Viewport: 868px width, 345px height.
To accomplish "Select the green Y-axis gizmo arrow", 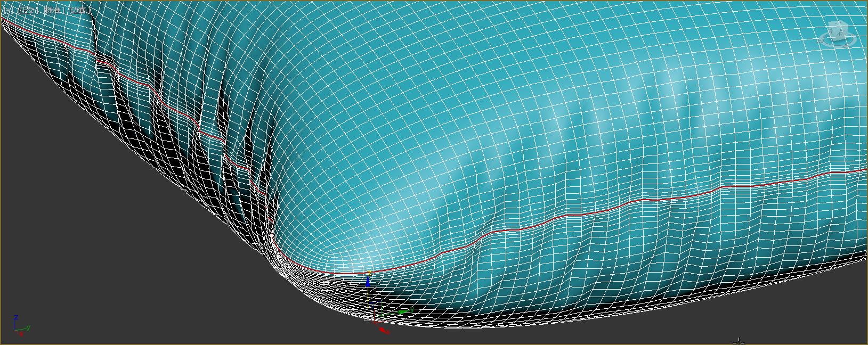I will coord(404,311).
